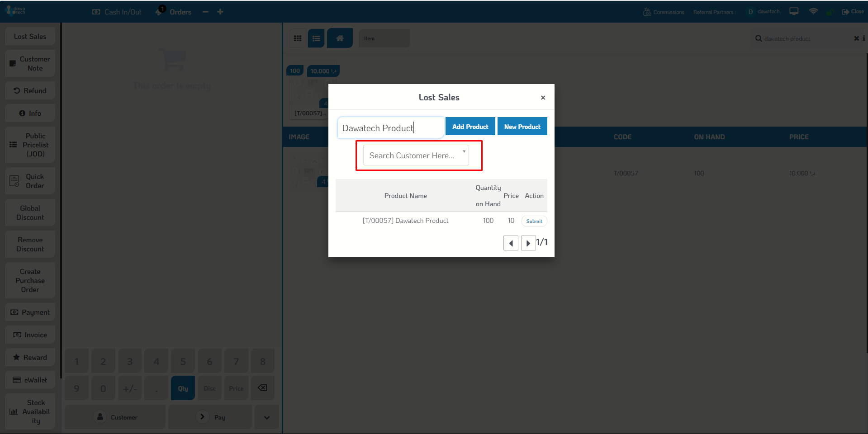Toggle the plus/minus sign key

[x=129, y=388]
